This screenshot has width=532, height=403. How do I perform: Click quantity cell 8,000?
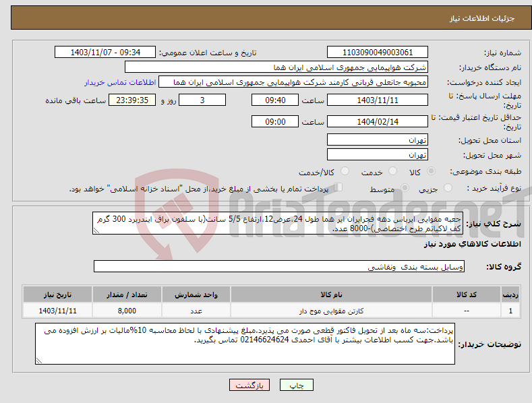point(127,311)
